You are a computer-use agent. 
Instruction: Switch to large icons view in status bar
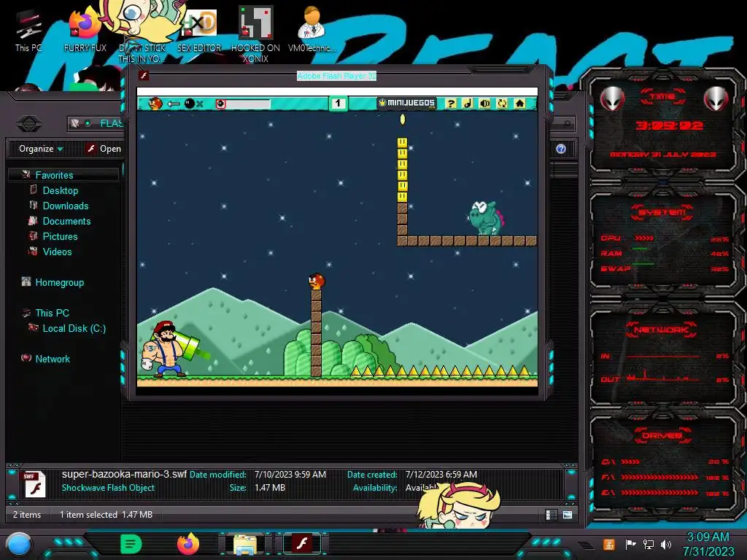[568, 515]
